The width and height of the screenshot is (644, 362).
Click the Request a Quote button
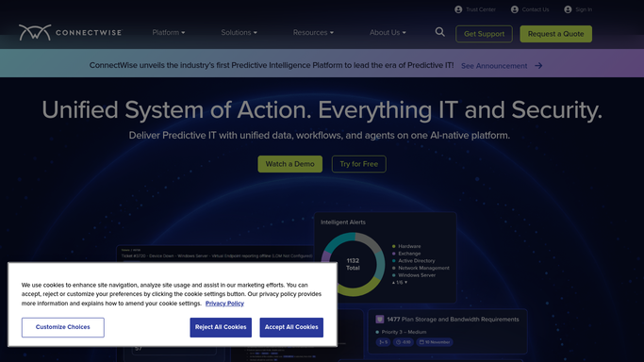click(556, 34)
